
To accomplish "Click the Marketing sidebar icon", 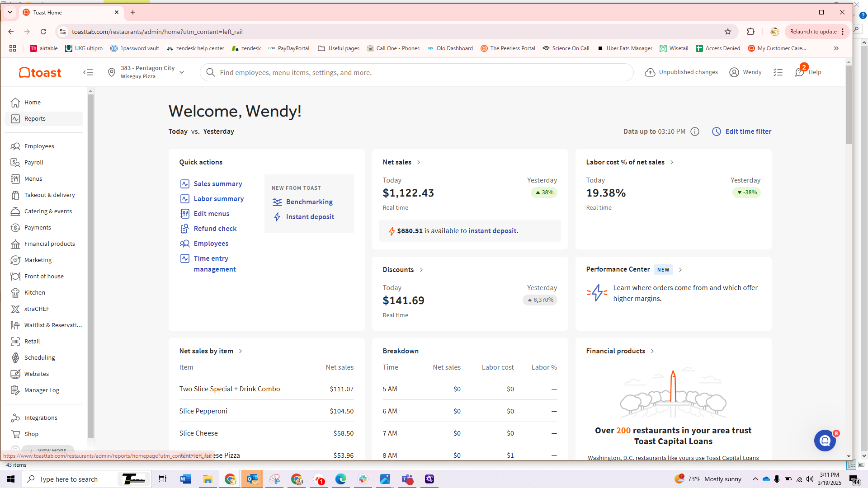I will pos(15,260).
